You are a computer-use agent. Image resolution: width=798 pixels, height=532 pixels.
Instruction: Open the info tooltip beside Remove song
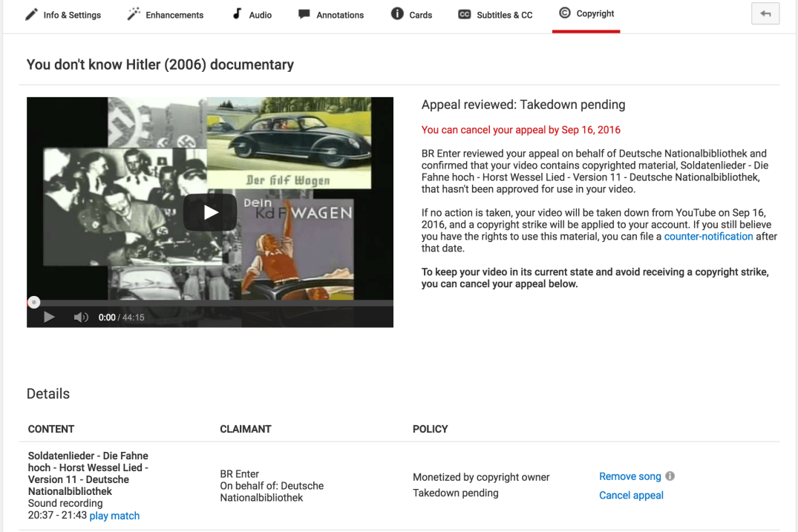pyautogui.click(x=670, y=476)
